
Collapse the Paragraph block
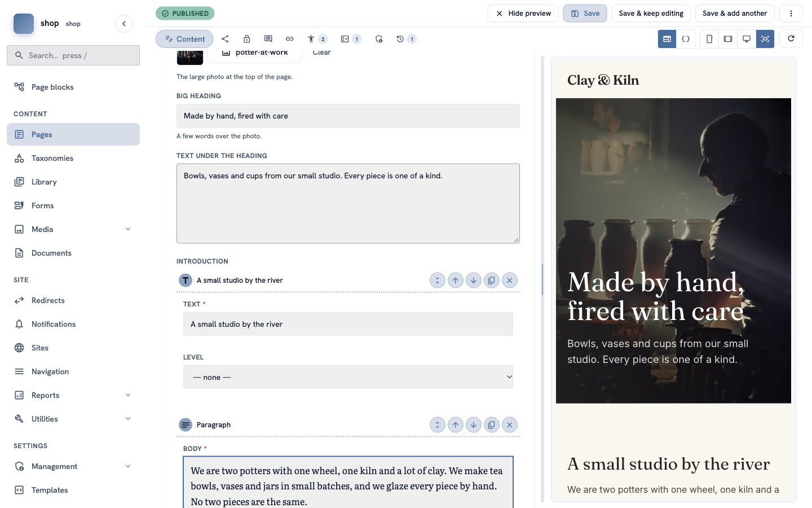coord(438,425)
